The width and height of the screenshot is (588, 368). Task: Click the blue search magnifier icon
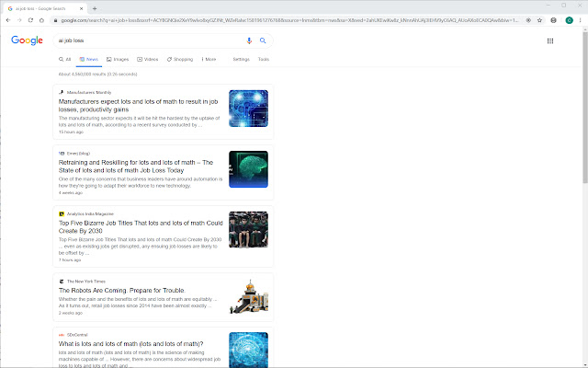263,40
